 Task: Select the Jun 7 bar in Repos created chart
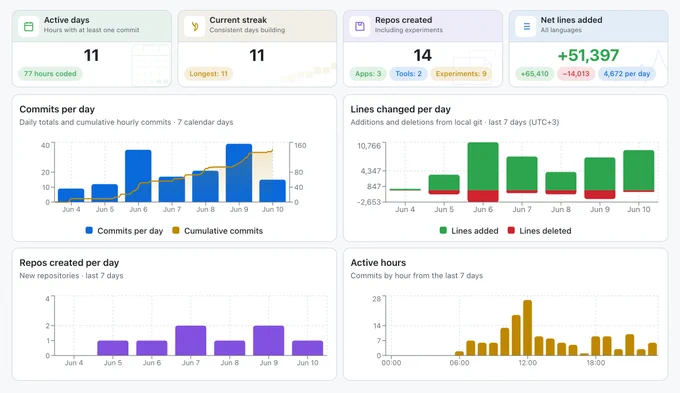(x=191, y=341)
